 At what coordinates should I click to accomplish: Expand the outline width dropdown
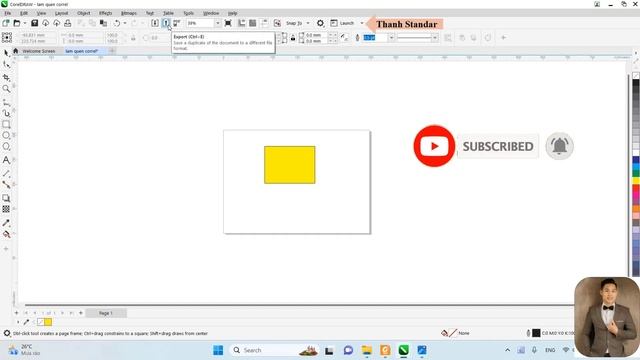391,38
